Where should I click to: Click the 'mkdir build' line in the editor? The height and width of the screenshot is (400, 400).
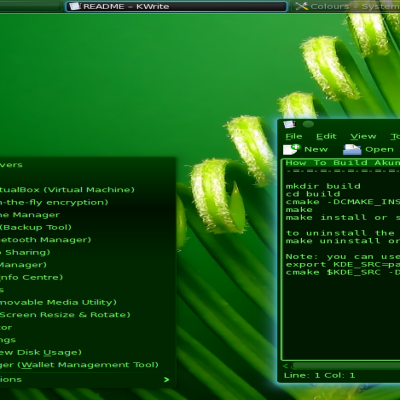click(x=323, y=186)
